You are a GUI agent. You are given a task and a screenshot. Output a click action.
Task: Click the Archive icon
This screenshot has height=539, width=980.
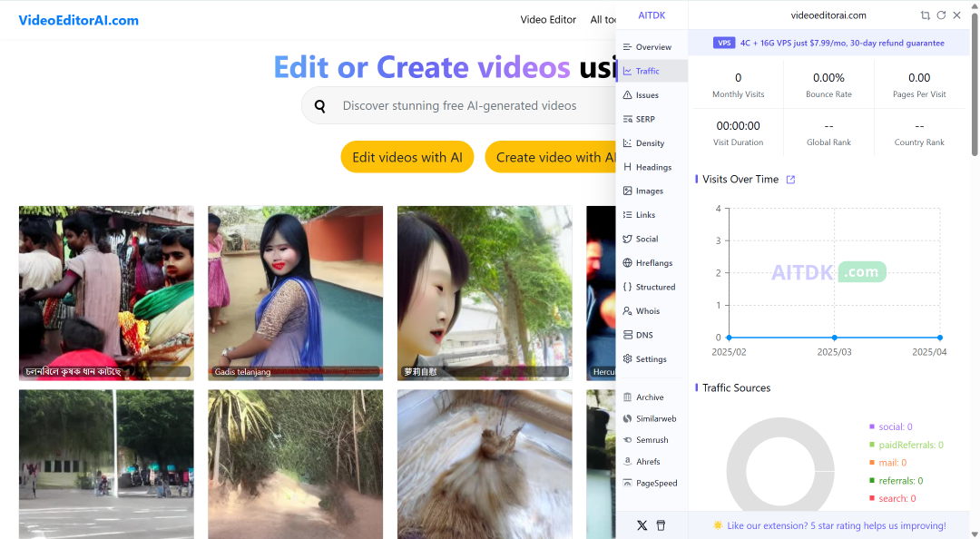coord(628,397)
